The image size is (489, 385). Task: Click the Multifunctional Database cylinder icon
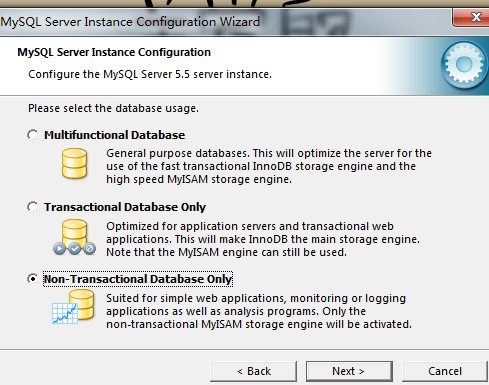coord(74,163)
